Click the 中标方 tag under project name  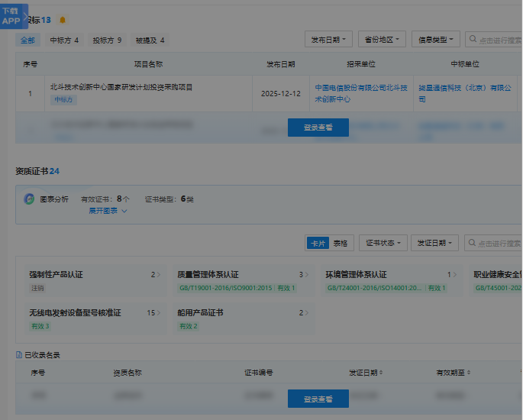63,99
